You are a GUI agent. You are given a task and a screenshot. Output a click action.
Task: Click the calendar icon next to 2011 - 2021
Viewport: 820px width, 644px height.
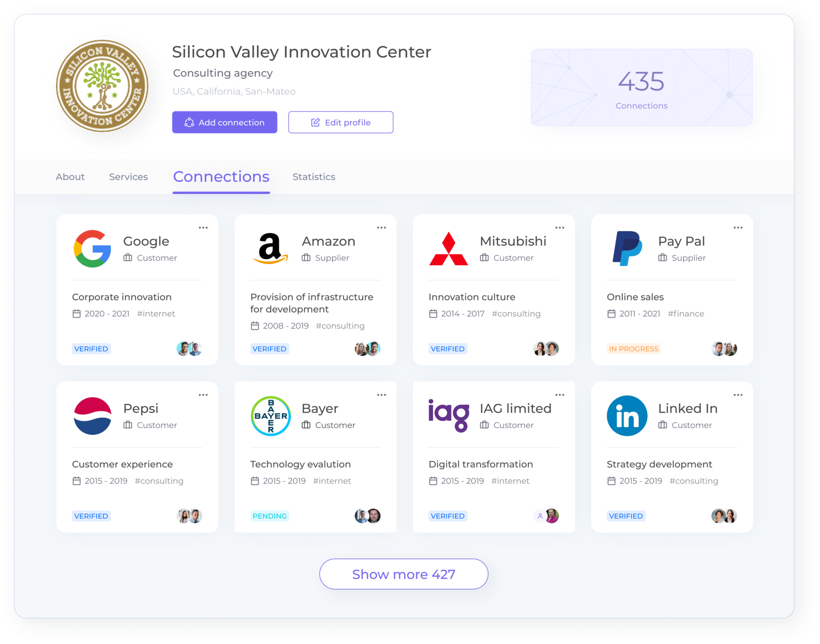611,313
